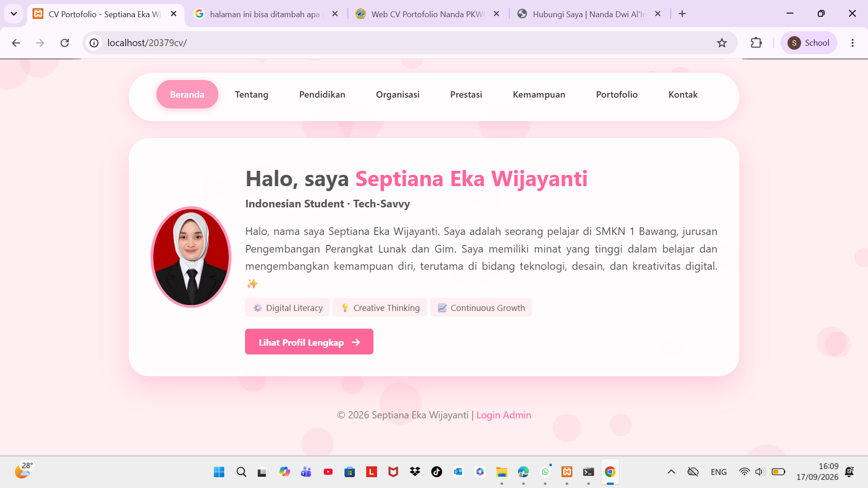
Task: Switch to Web CV Portofolio Nanda tab
Action: [428, 14]
